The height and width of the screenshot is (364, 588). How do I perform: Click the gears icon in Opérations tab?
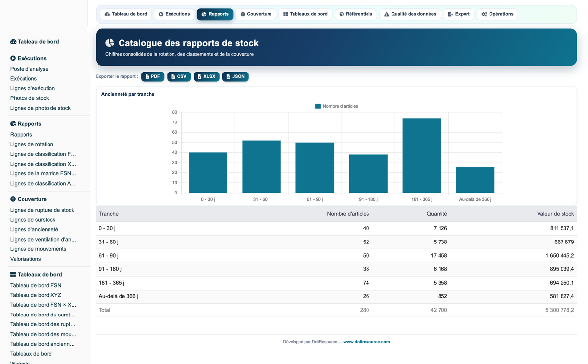click(484, 14)
